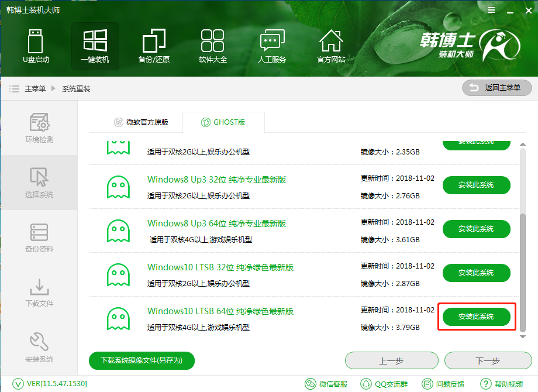Open the hamburger menu

491,9
